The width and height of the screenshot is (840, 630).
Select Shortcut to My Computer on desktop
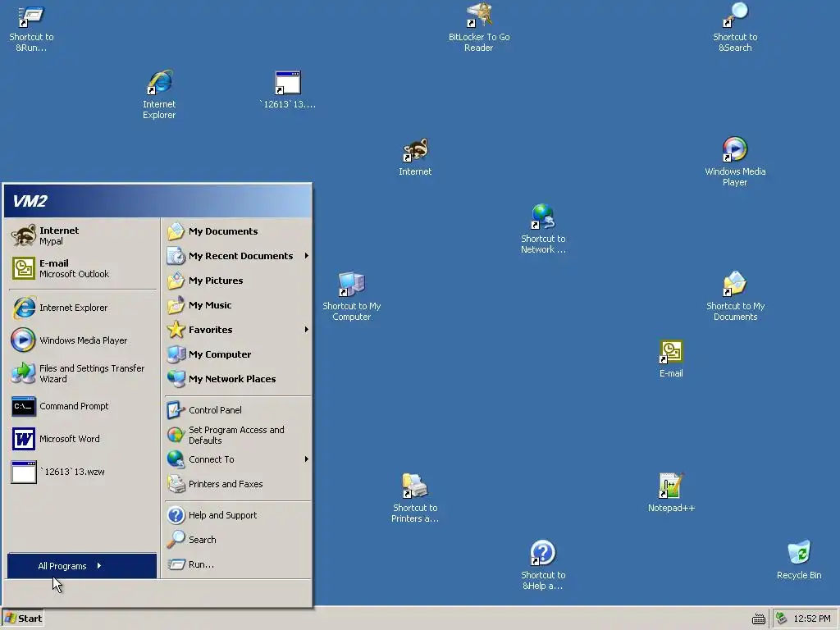tap(351, 296)
